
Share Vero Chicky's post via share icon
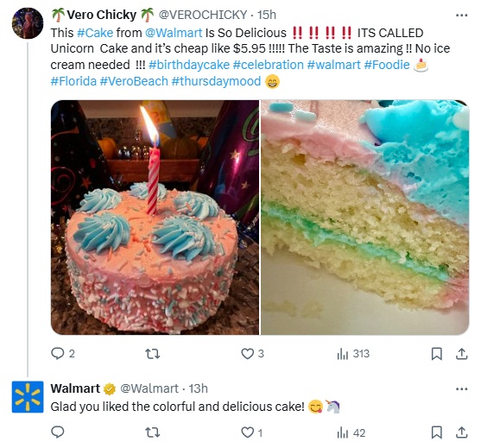pos(461,354)
